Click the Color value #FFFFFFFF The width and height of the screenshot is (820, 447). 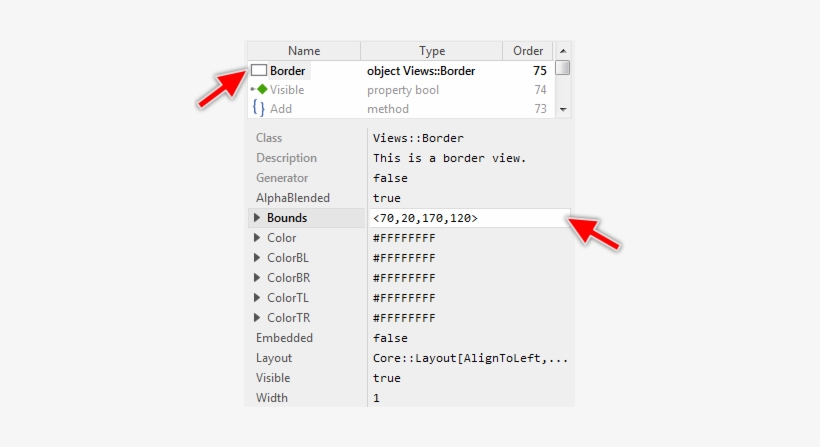pos(404,238)
